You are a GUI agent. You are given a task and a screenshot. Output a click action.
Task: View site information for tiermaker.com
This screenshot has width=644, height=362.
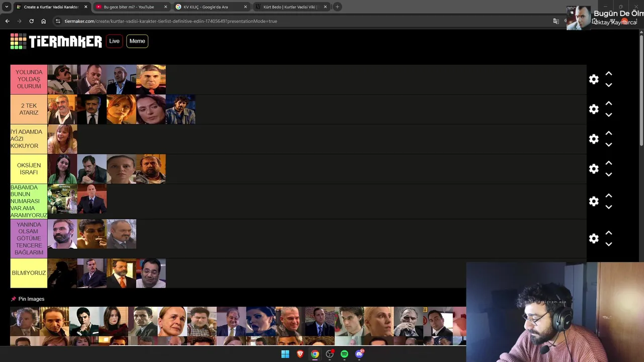click(x=58, y=21)
